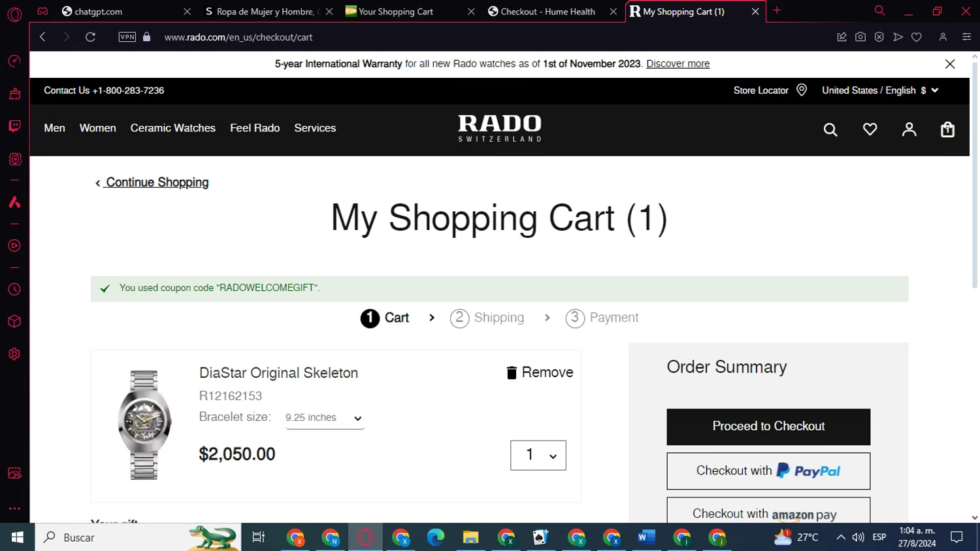The width and height of the screenshot is (980, 551).
Task: Open the Ceramic Watches menu
Action: point(172,128)
